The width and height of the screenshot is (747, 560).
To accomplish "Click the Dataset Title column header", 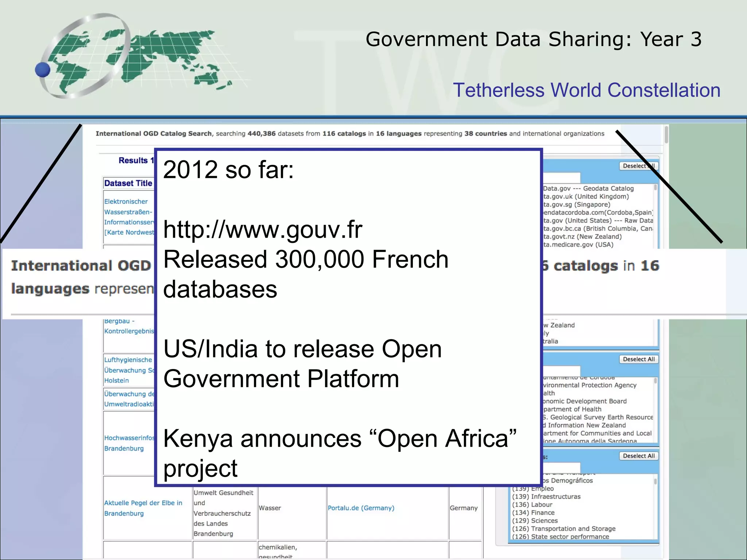I will (128, 183).
